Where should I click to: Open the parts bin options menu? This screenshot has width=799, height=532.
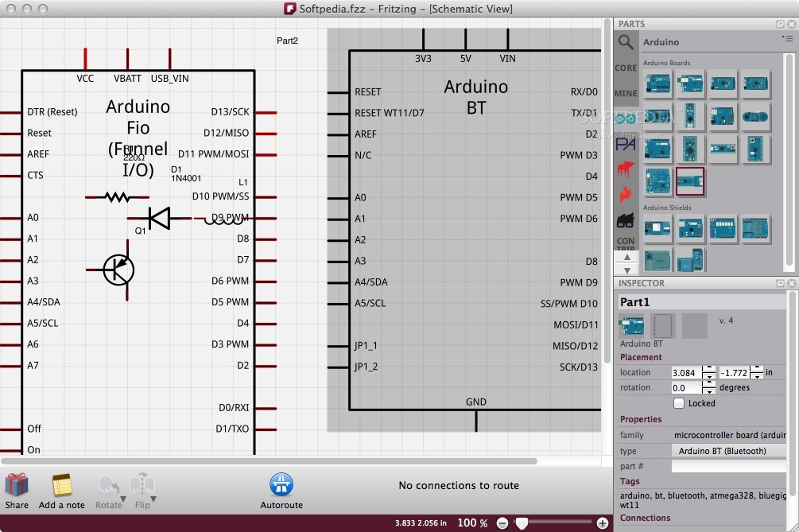click(787, 38)
